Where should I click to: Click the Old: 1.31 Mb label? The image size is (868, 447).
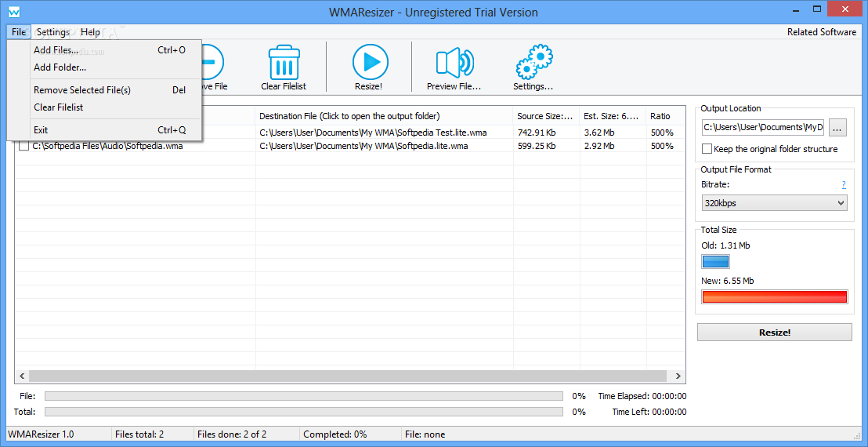tap(725, 245)
